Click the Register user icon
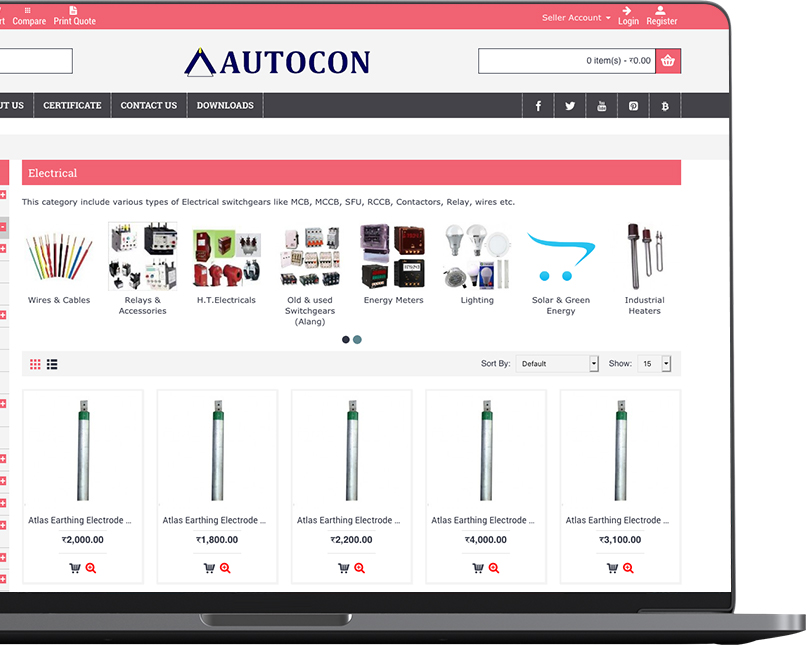Image resolution: width=806 pixels, height=645 pixels. [x=661, y=10]
